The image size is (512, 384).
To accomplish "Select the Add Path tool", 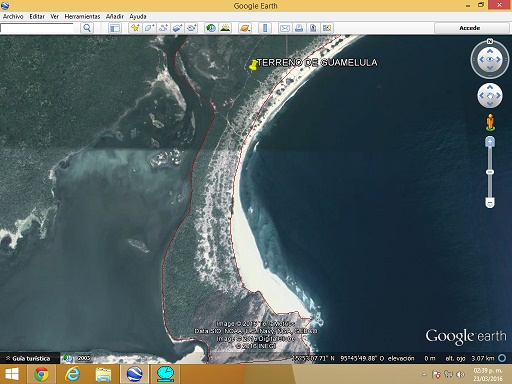I will pos(163,28).
